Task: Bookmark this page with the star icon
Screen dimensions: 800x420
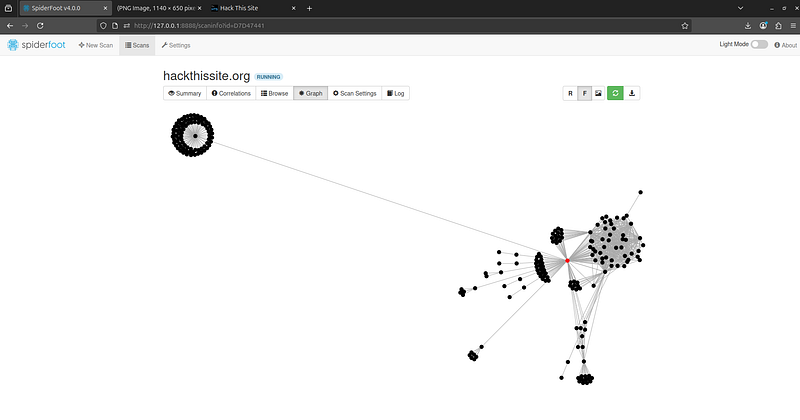Action: (685, 26)
